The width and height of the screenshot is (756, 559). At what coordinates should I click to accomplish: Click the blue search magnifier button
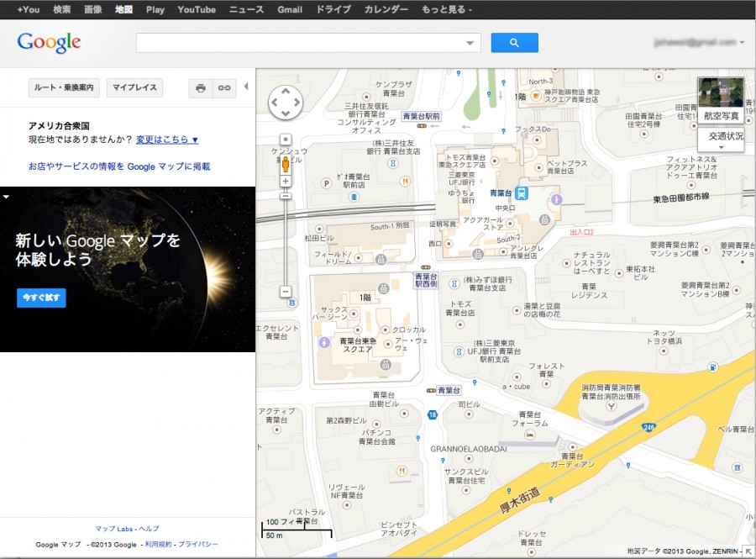click(514, 42)
